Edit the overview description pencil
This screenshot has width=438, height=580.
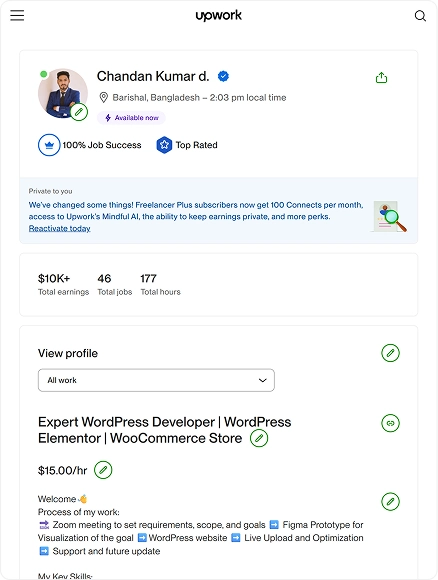[390, 502]
